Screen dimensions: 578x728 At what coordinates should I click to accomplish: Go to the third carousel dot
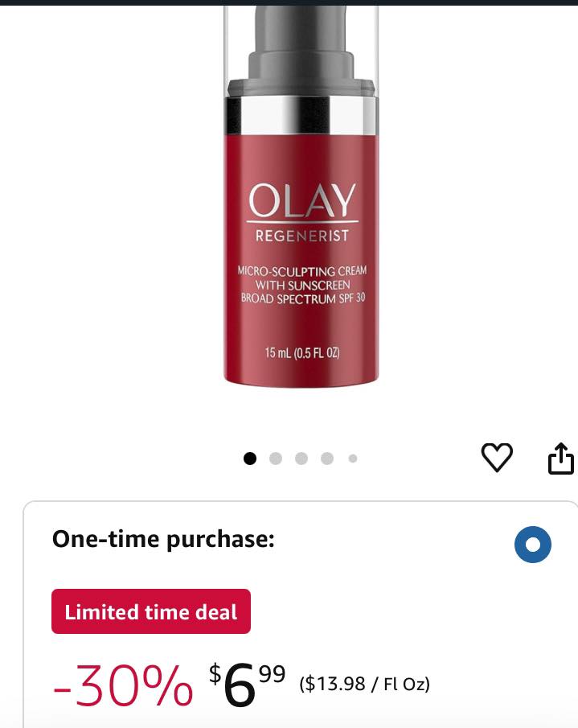click(301, 459)
